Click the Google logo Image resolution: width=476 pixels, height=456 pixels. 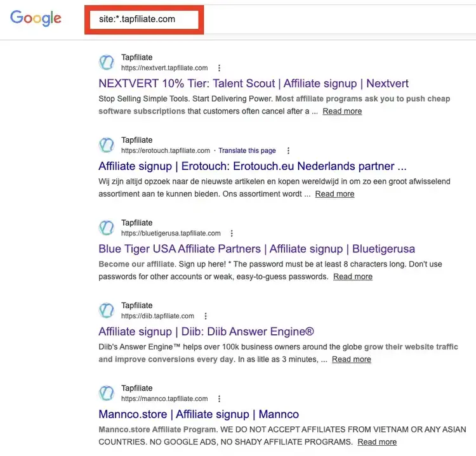pyautogui.click(x=36, y=18)
